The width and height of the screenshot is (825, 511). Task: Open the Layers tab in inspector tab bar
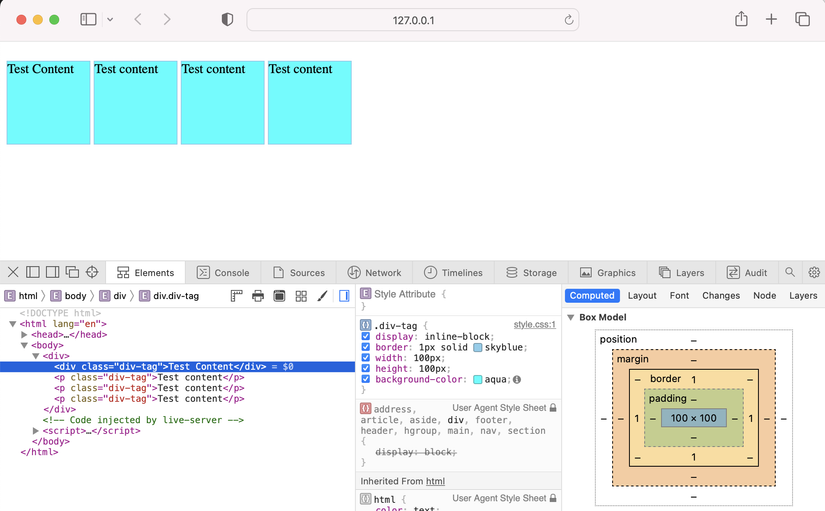[681, 273]
